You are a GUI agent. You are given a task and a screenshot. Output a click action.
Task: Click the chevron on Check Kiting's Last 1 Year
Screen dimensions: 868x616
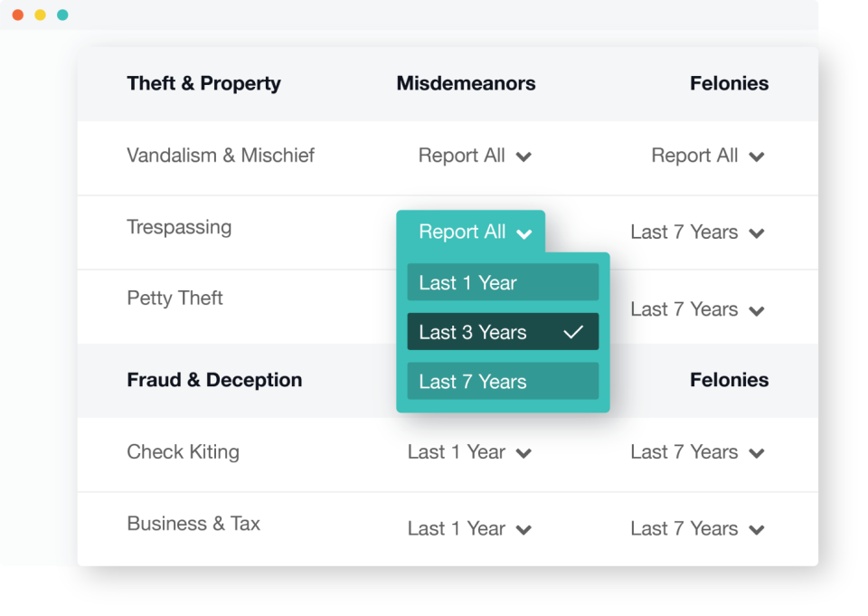click(x=525, y=452)
